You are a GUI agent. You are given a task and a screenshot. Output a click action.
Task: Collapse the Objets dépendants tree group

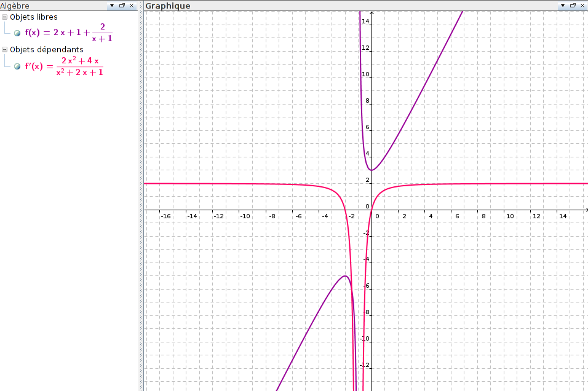tap(5, 50)
